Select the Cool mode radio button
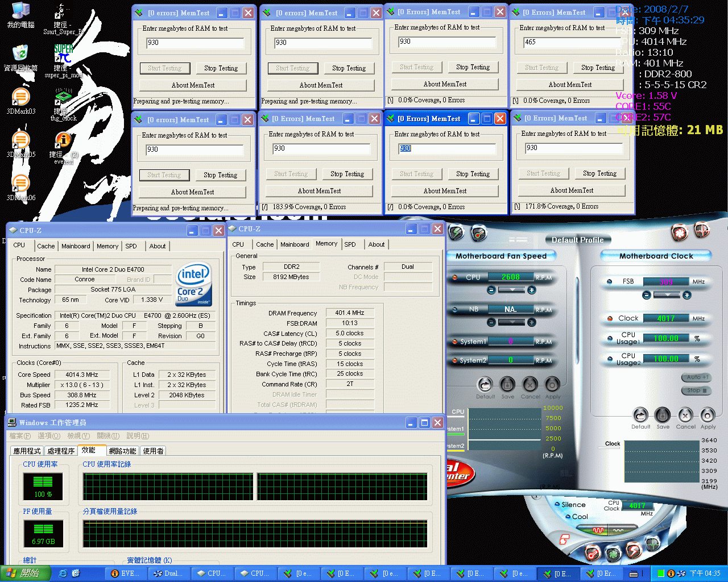 click(x=568, y=517)
